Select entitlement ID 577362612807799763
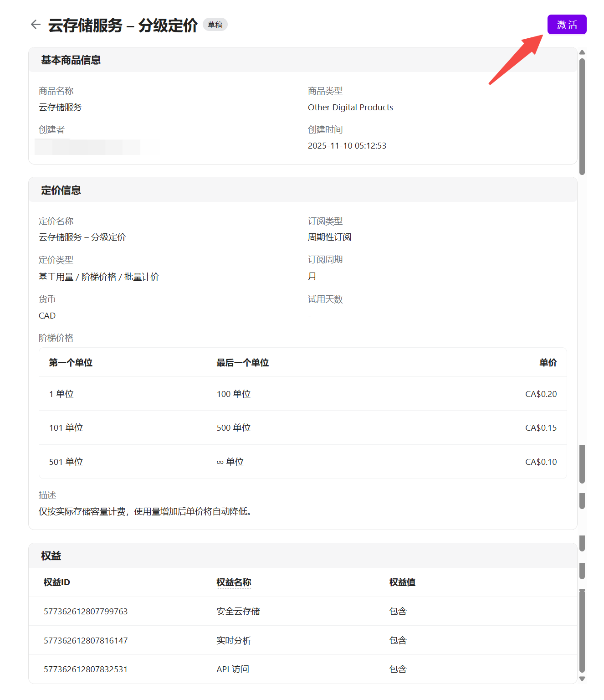 pos(86,611)
